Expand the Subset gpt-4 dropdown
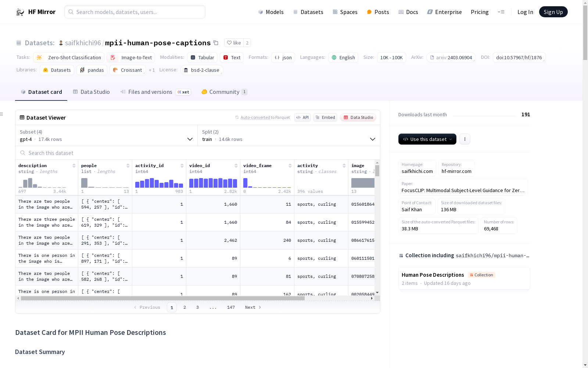 click(107, 135)
